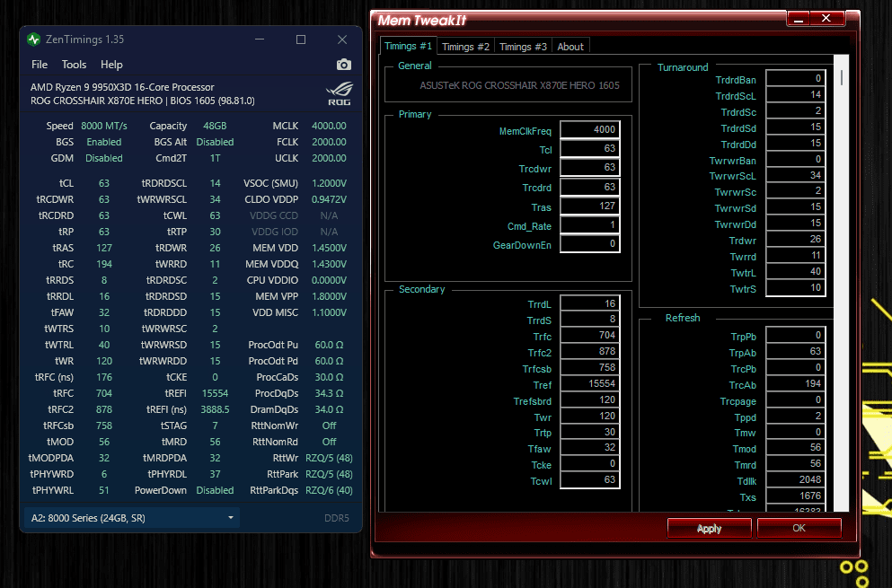Click the Twrrd input field showing 11
This screenshot has width=892, height=588.
pyautogui.click(x=795, y=256)
